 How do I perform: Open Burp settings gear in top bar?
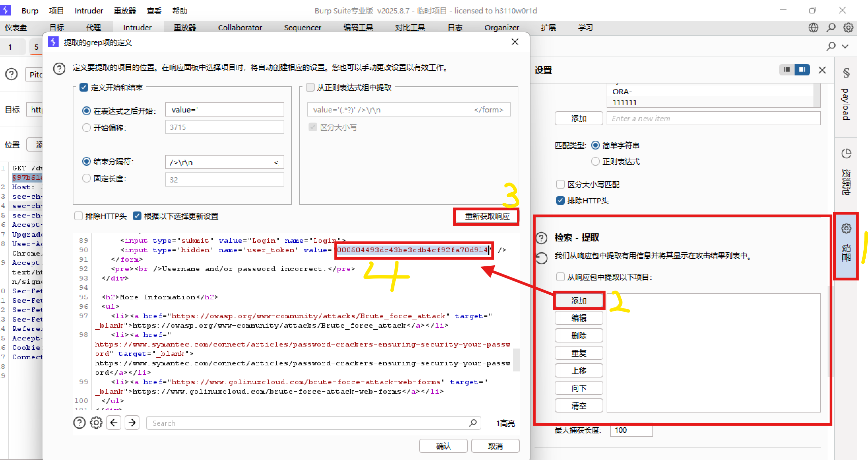pos(848,28)
